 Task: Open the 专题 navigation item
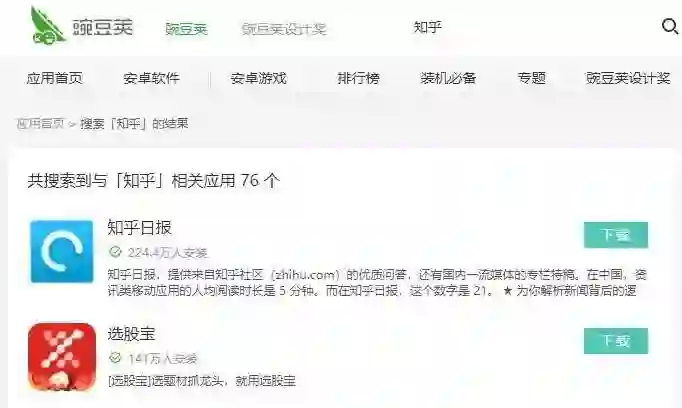(x=532, y=78)
